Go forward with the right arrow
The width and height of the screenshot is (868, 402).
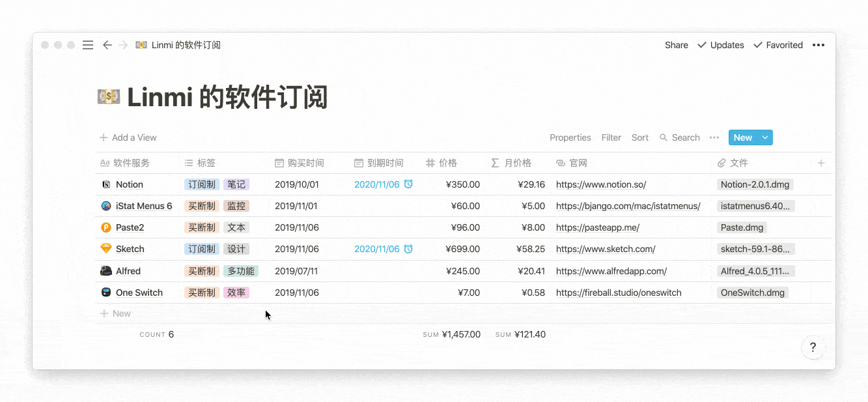click(x=123, y=45)
